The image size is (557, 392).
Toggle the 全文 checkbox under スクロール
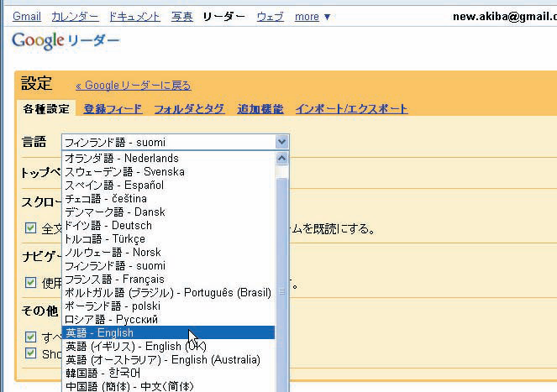pos(30,227)
